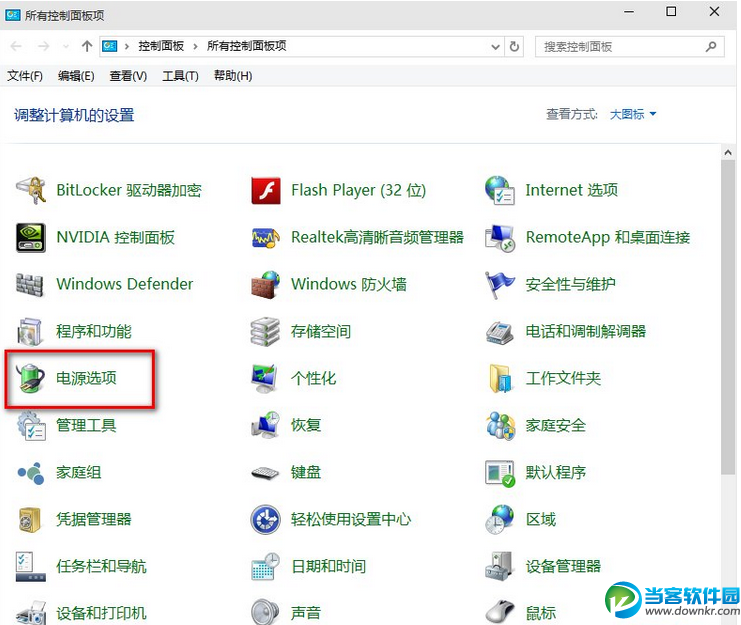This screenshot has height=625, width=741.
Task: Go up one folder level
Action: [86, 46]
